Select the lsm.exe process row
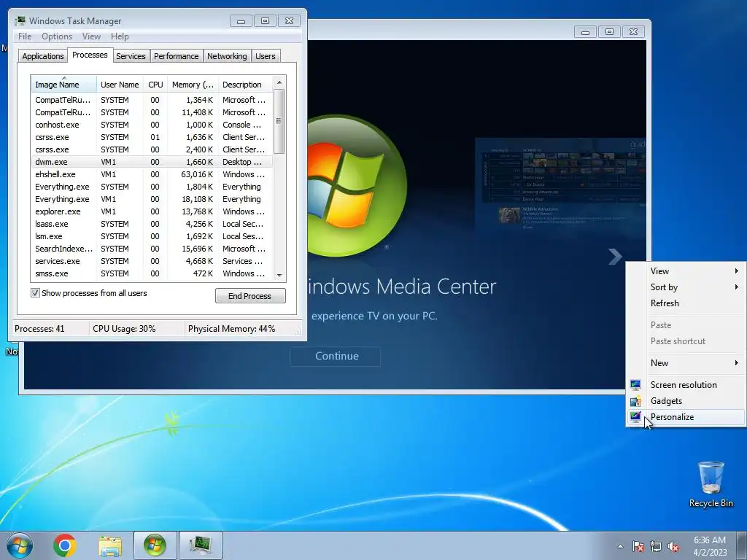This screenshot has width=747, height=560. click(x=152, y=236)
